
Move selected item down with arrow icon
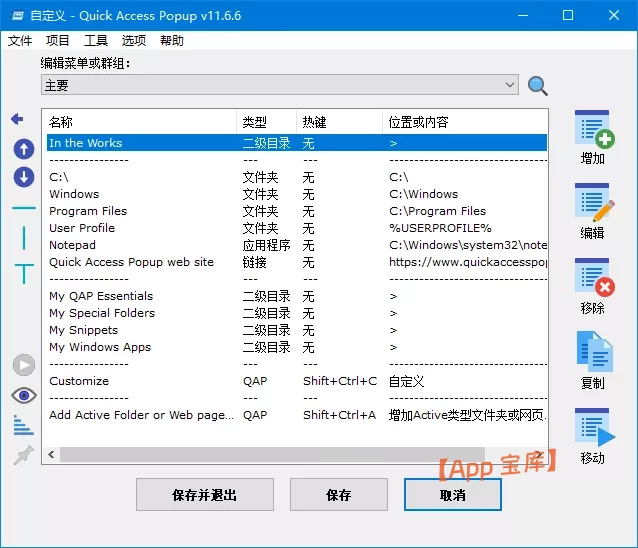click(24, 177)
